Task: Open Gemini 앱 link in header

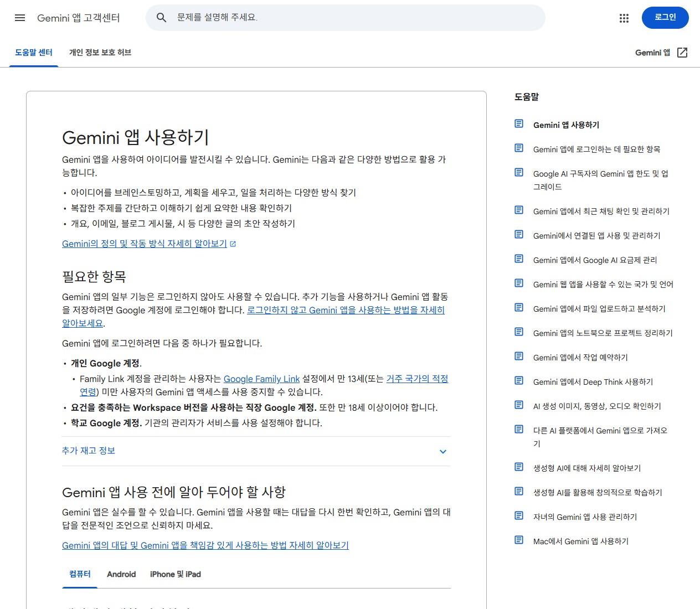Action: (x=652, y=53)
